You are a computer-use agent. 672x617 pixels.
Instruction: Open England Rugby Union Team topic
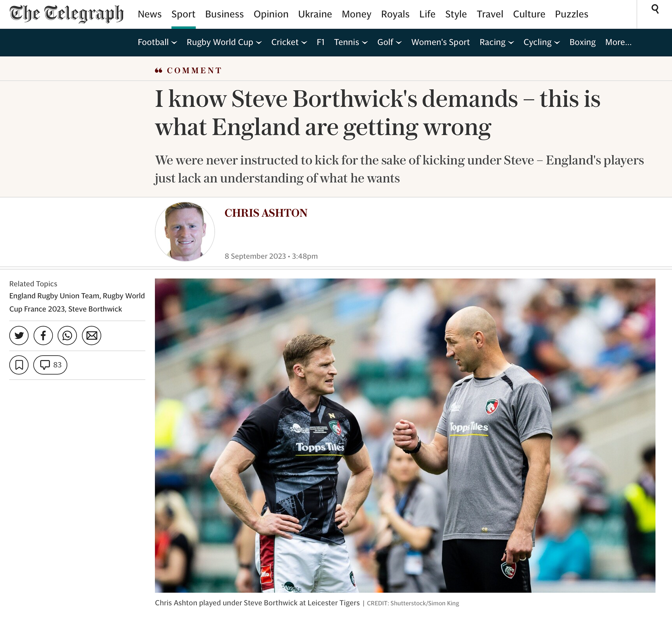pyautogui.click(x=54, y=296)
